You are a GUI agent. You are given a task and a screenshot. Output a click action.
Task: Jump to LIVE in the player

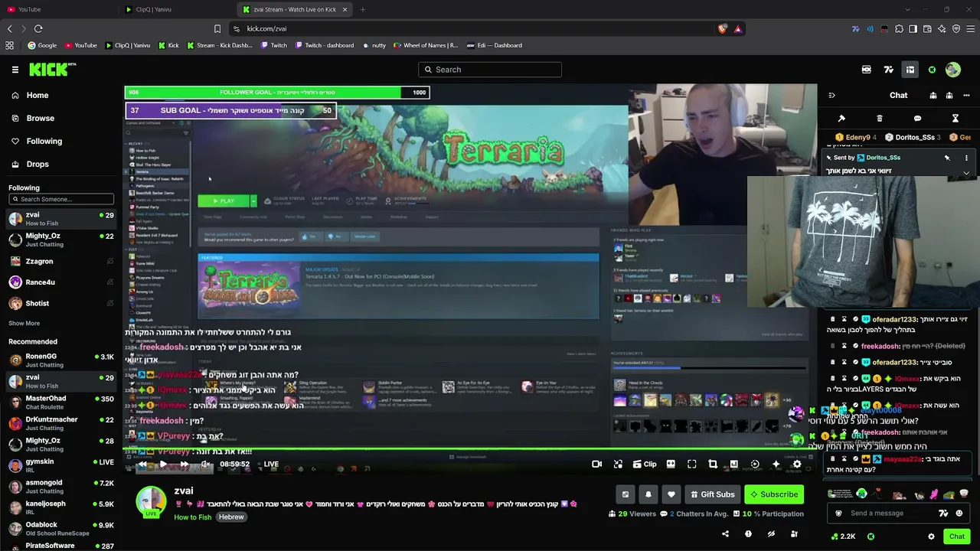[271, 464]
